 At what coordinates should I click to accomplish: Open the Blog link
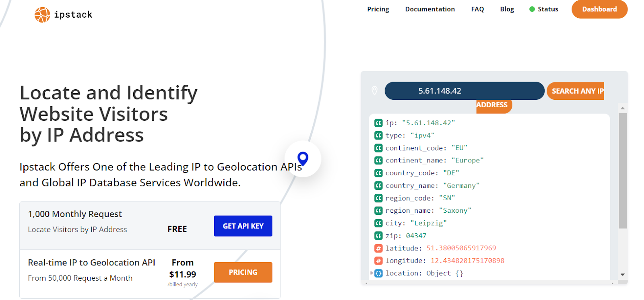point(507,9)
